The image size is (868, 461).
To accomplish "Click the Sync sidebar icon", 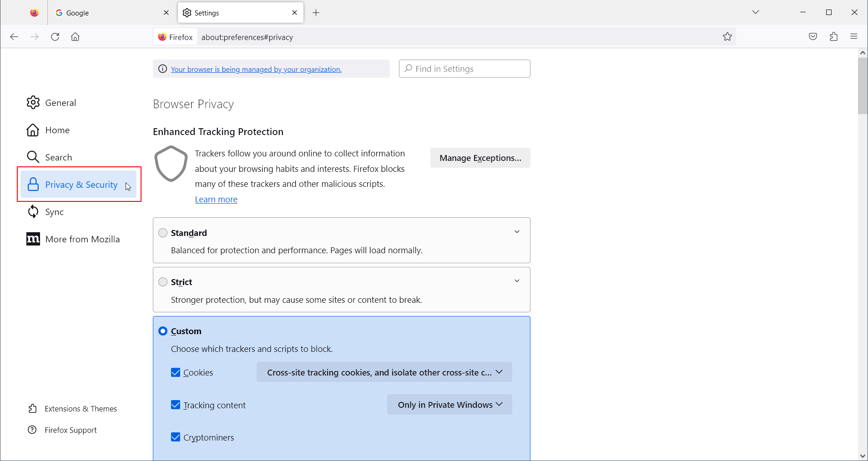I will [33, 211].
